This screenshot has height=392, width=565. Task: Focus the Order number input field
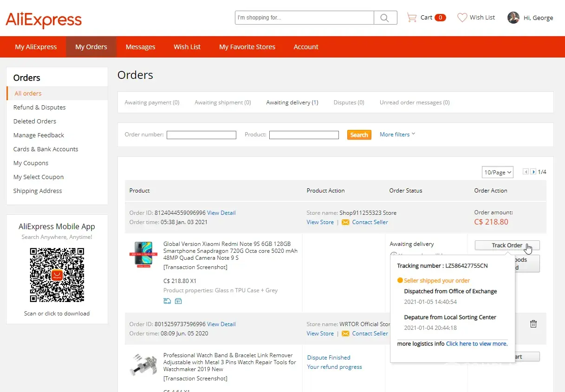tap(201, 135)
